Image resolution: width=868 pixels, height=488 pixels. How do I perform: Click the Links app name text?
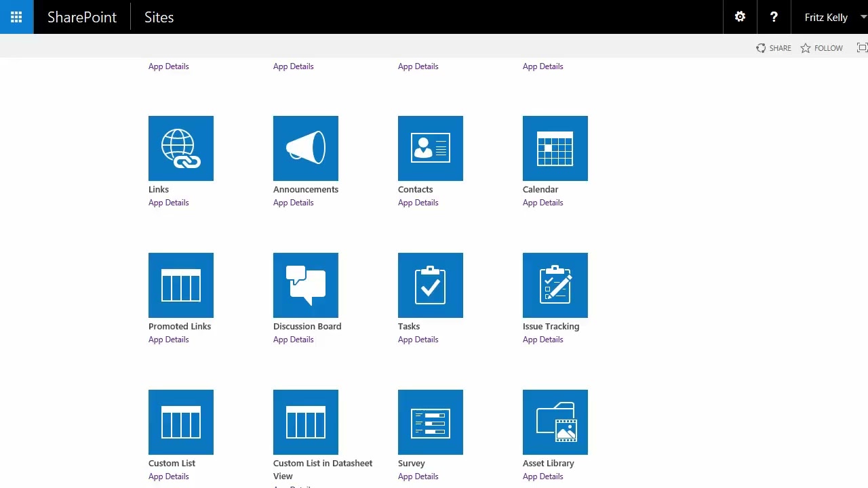coord(159,190)
